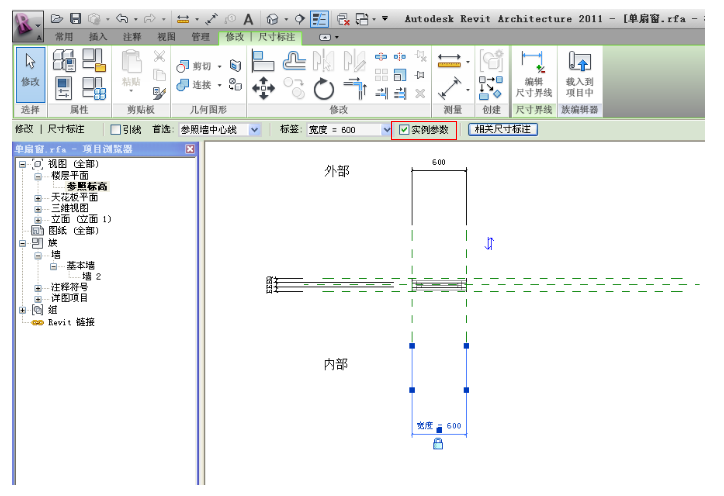The image size is (724, 496).
Task: Click the Rotate tool icon
Action: point(323,89)
